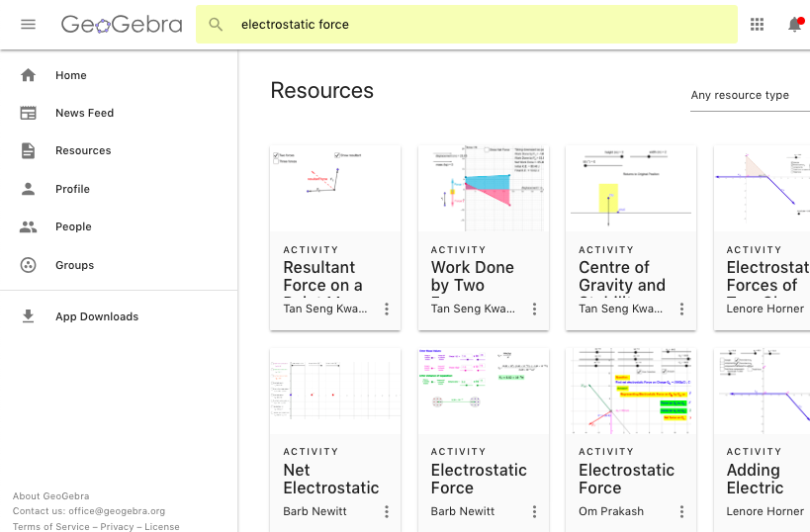
Task: Open News Feed in sidebar
Action: (84, 113)
